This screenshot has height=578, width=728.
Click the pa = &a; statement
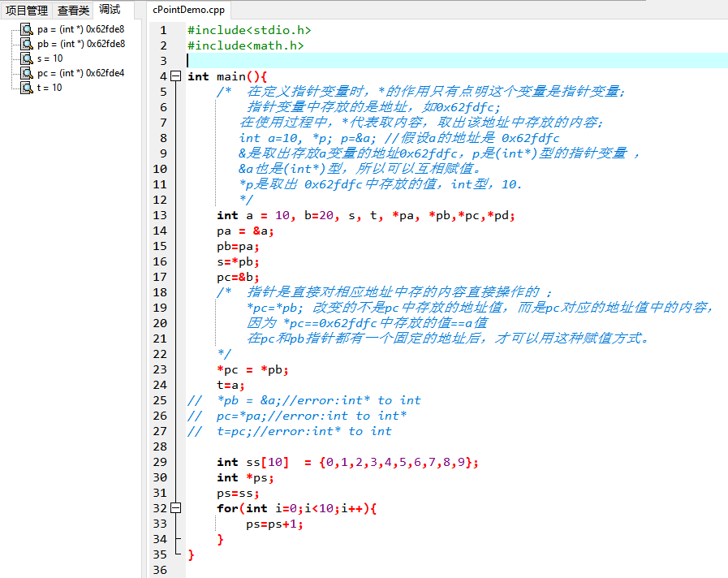tap(245, 231)
